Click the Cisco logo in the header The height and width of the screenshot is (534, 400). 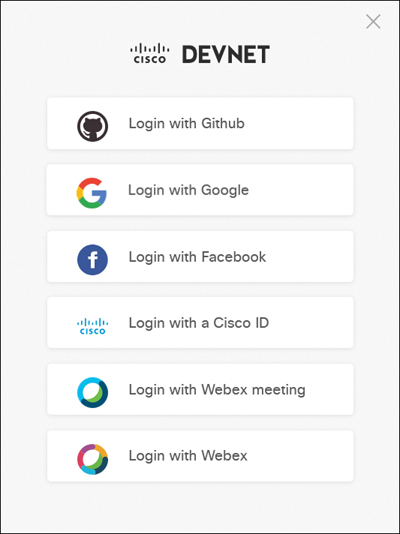click(150, 53)
